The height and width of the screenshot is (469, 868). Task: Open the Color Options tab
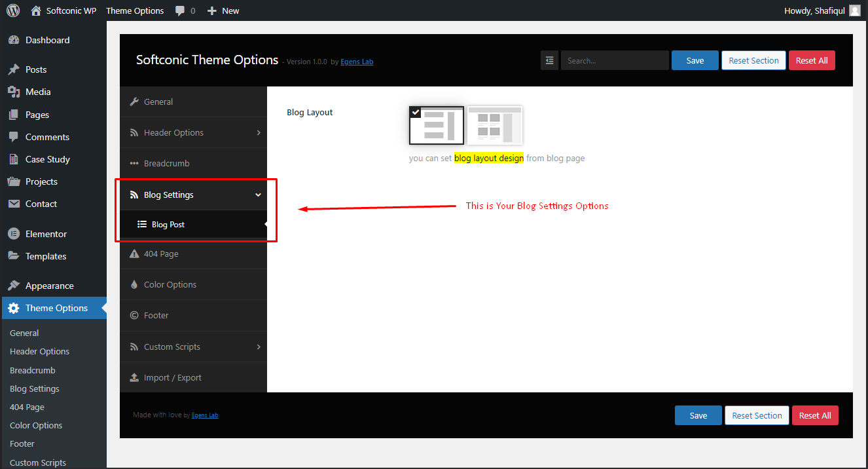(194, 284)
